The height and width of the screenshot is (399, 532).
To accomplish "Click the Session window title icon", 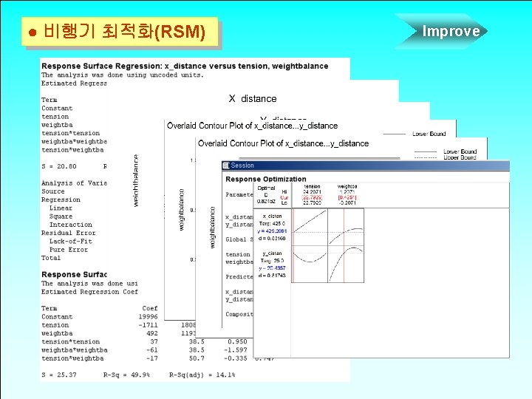I will click(x=226, y=166).
